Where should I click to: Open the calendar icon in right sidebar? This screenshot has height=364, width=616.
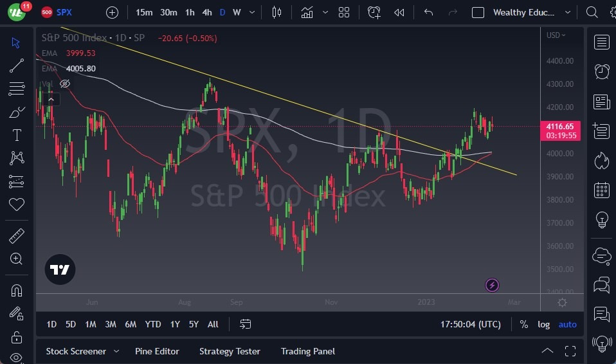pos(602,190)
